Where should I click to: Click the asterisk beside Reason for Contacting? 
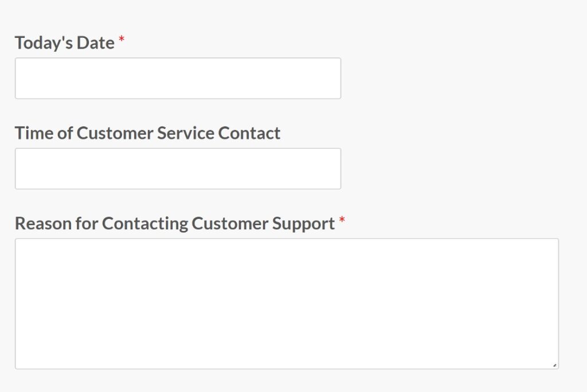[342, 221]
